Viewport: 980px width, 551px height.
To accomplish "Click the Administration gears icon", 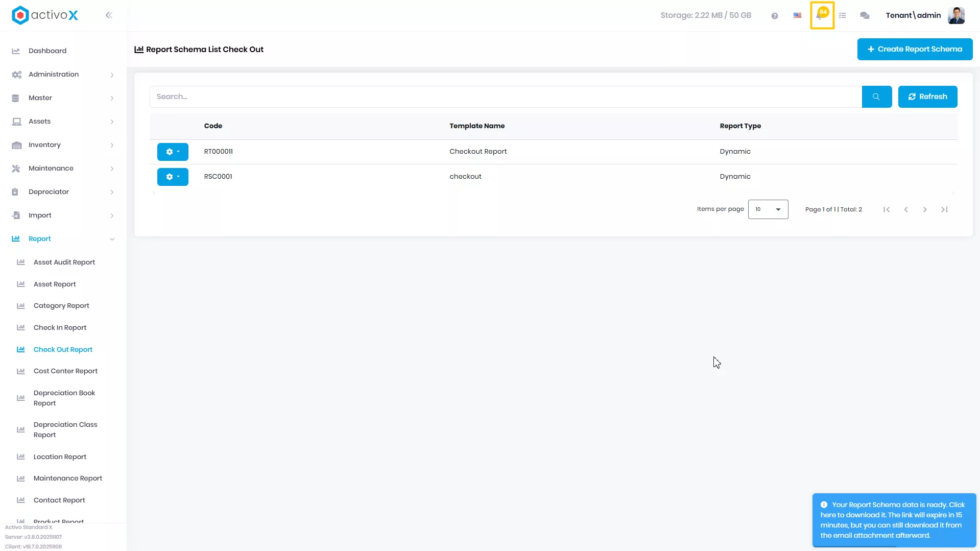I will pos(16,75).
